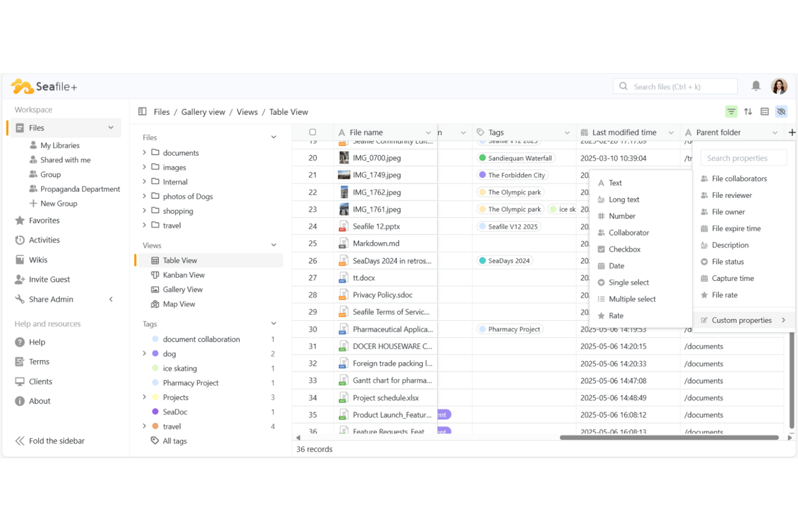Choose Rate property type
The width and height of the screenshot is (798, 532).
pyautogui.click(x=641, y=316)
